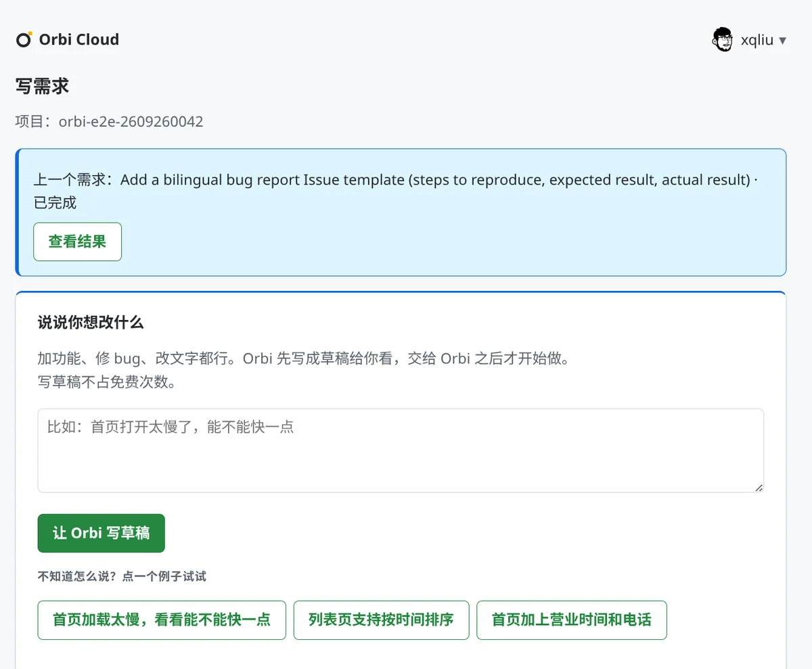Choose the 列表页支持按时间排序 example
The height and width of the screenshot is (669, 812).
coord(381,620)
